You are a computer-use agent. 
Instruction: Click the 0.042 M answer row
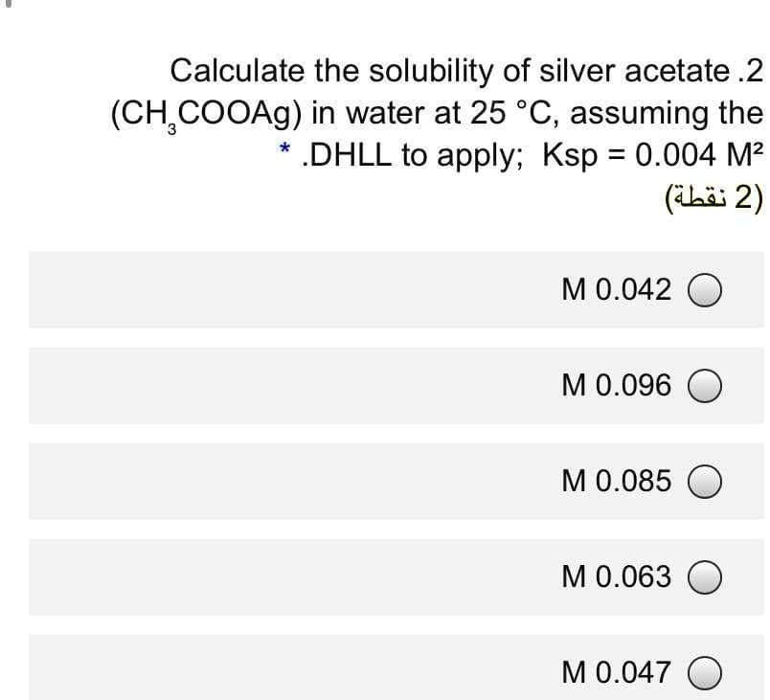383,290
